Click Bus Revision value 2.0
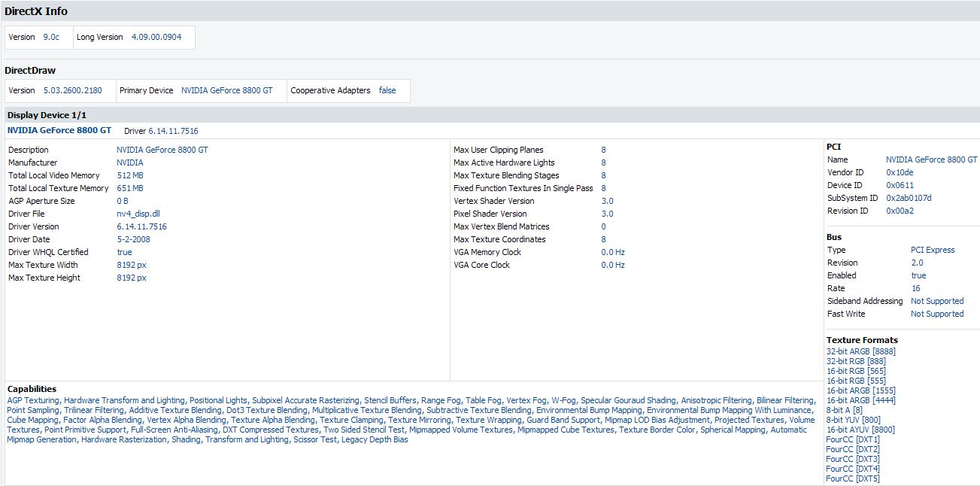 (917, 263)
